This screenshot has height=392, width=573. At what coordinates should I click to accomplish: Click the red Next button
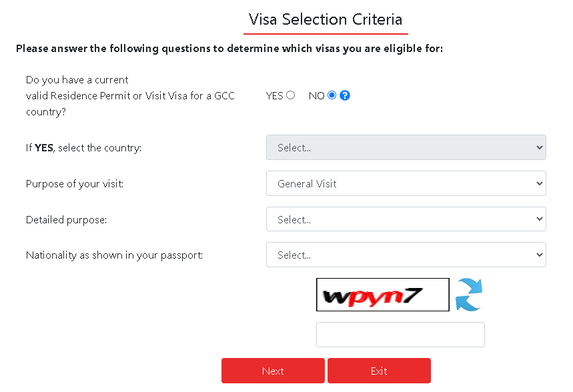(x=273, y=371)
